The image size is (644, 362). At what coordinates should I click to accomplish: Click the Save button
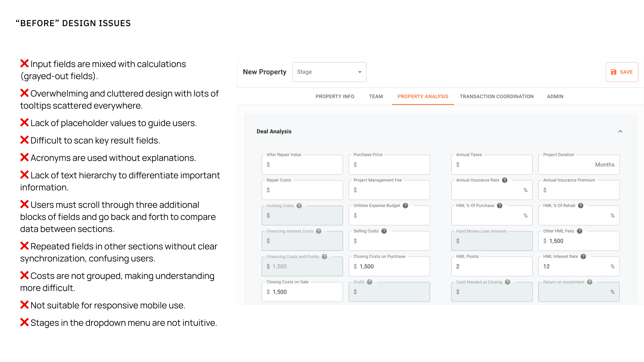(622, 72)
